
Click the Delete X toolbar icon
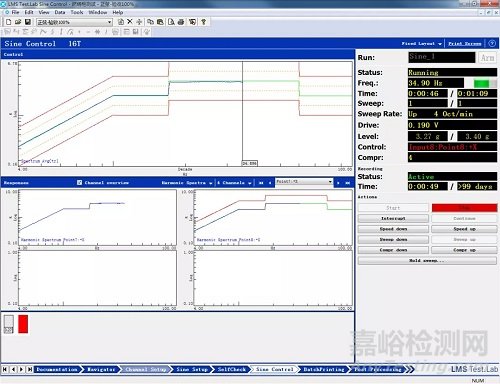(x=130, y=22)
